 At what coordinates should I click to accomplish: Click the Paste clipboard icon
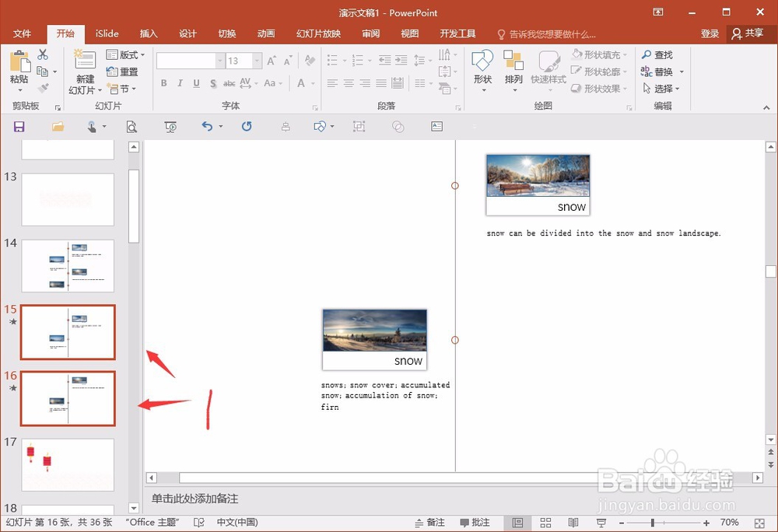pyautogui.click(x=20, y=61)
